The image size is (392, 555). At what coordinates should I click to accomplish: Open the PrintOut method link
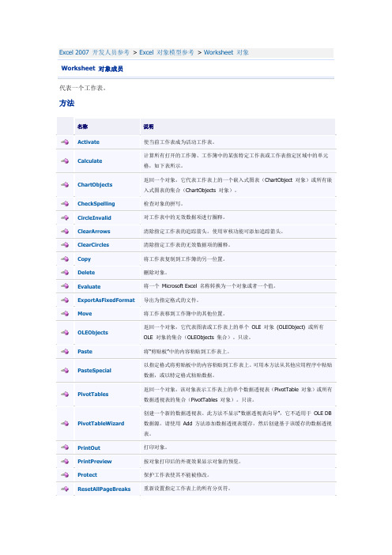(89, 447)
